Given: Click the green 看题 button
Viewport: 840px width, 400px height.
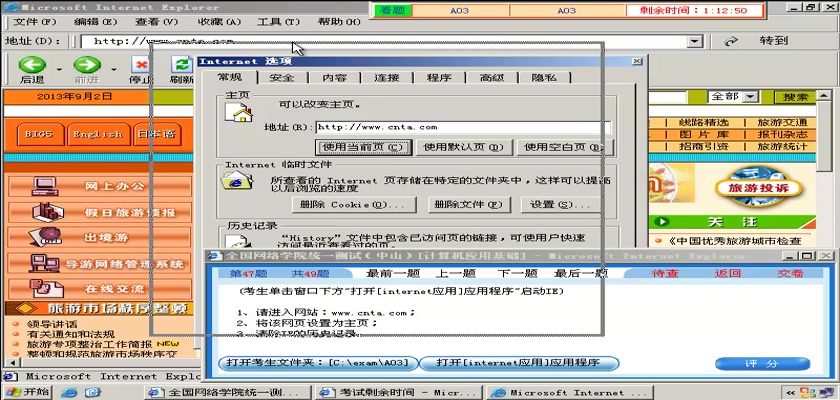Looking at the screenshot, I should [393, 11].
